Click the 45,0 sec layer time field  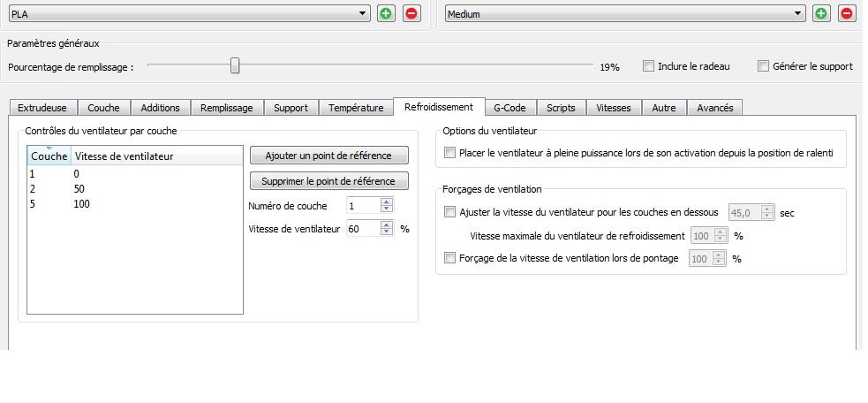(x=745, y=212)
